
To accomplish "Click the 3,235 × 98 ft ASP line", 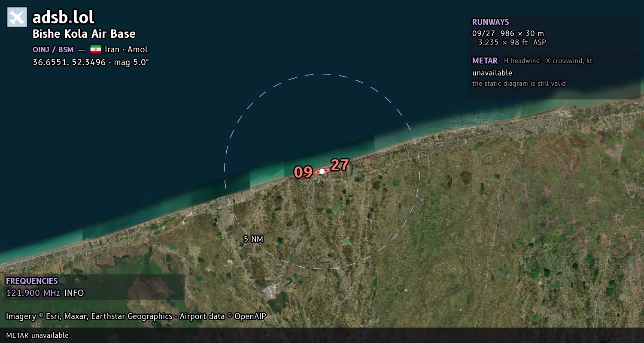I will tap(512, 42).
